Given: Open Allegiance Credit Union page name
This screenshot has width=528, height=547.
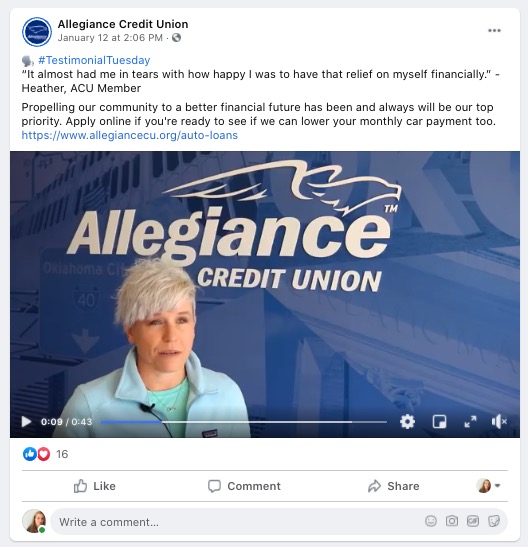Looking at the screenshot, I should click(x=123, y=24).
